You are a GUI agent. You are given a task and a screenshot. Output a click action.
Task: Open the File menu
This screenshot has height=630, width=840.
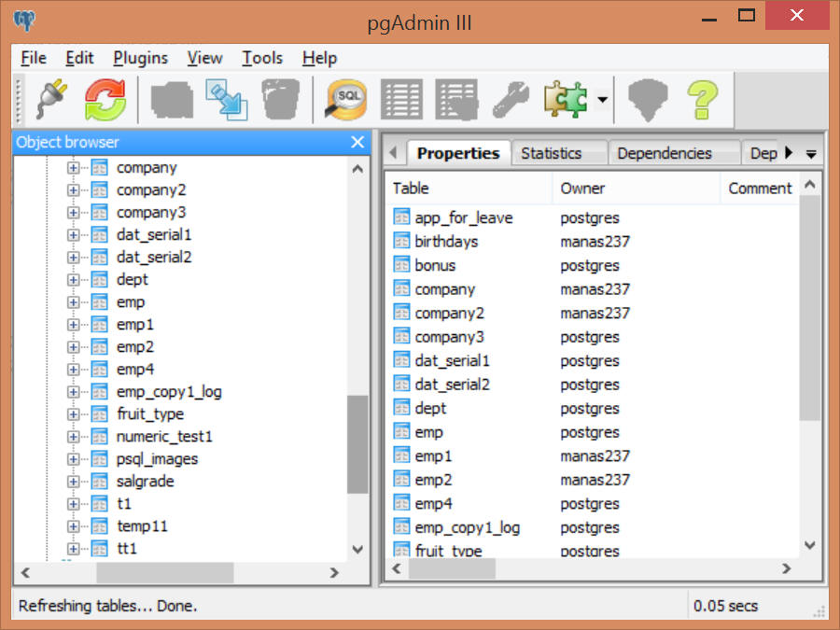pyautogui.click(x=34, y=58)
